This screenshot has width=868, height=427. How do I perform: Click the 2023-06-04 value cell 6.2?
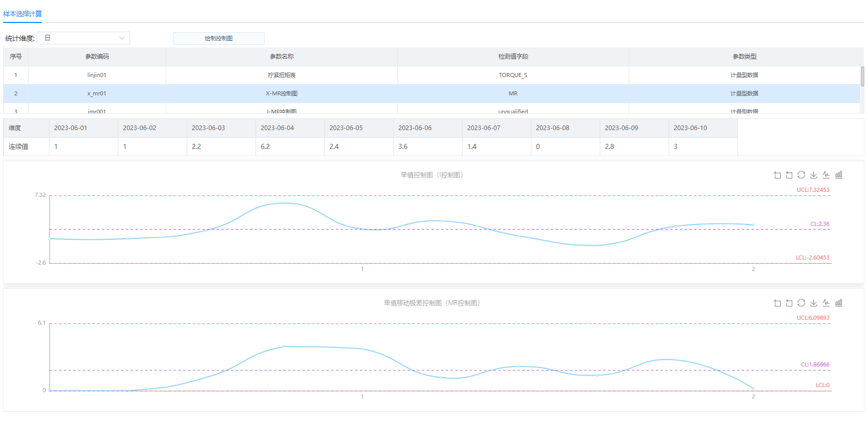coord(289,146)
